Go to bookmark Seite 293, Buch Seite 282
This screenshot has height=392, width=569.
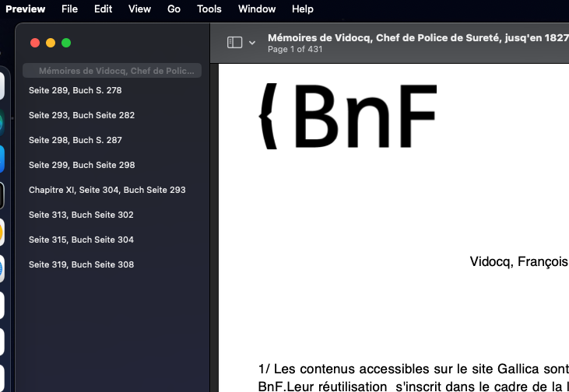point(82,115)
